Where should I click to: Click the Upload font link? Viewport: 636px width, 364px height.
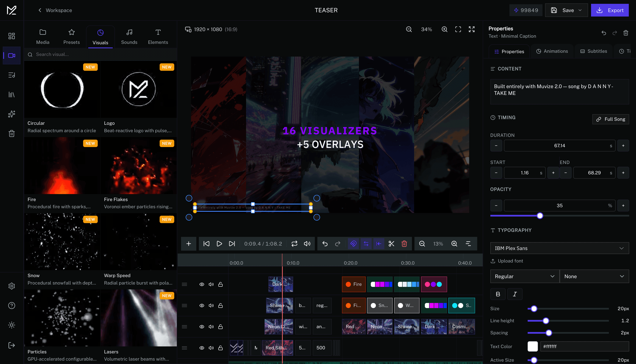507,261
